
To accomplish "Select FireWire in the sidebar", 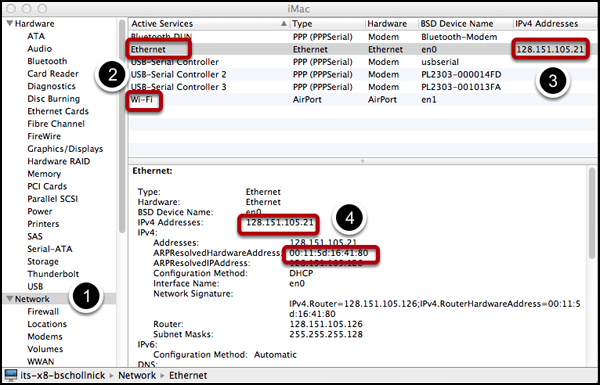I will (44, 136).
